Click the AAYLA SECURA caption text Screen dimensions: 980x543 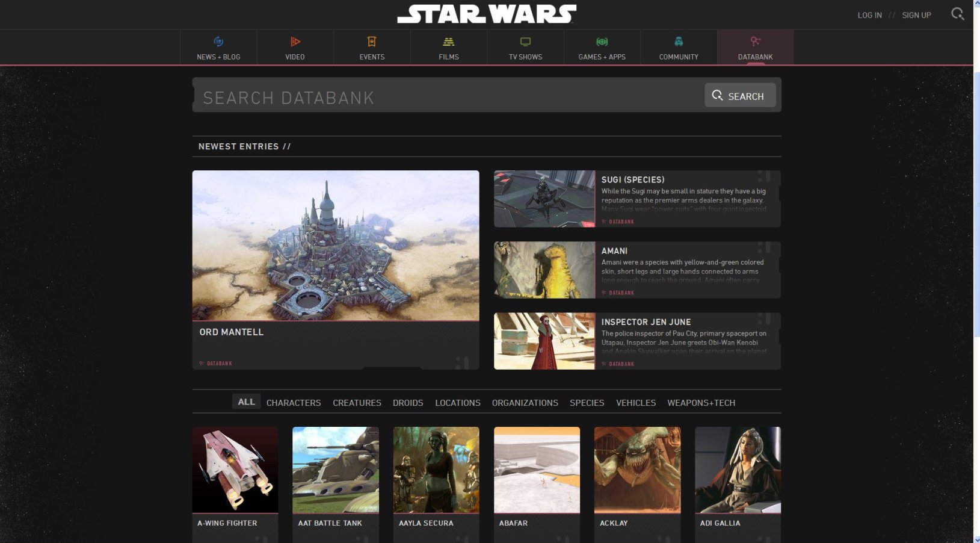[426, 523]
